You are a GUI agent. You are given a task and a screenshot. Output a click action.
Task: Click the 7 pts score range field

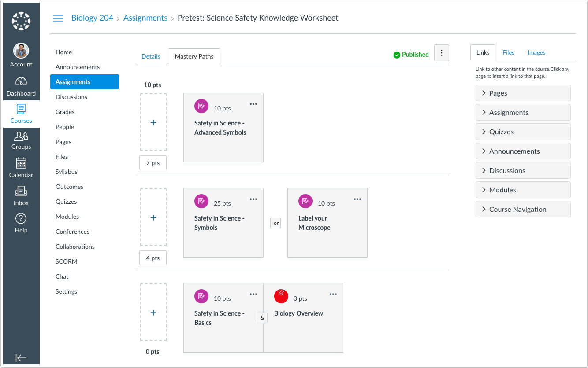point(153,163)
